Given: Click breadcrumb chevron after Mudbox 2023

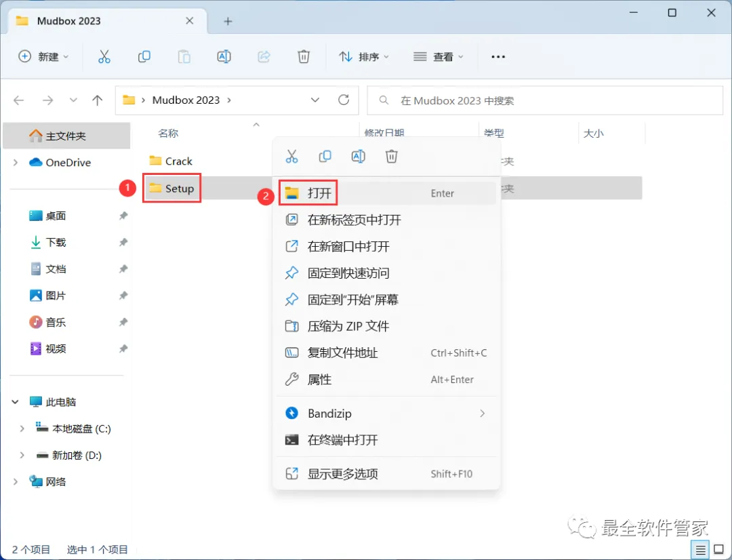Looking at the screenshot, I should 229,100.
